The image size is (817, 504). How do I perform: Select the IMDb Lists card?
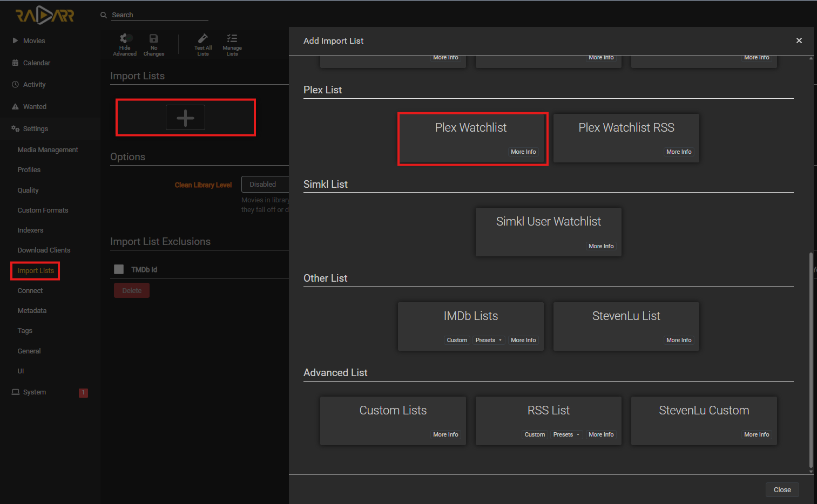click(471, 326)
